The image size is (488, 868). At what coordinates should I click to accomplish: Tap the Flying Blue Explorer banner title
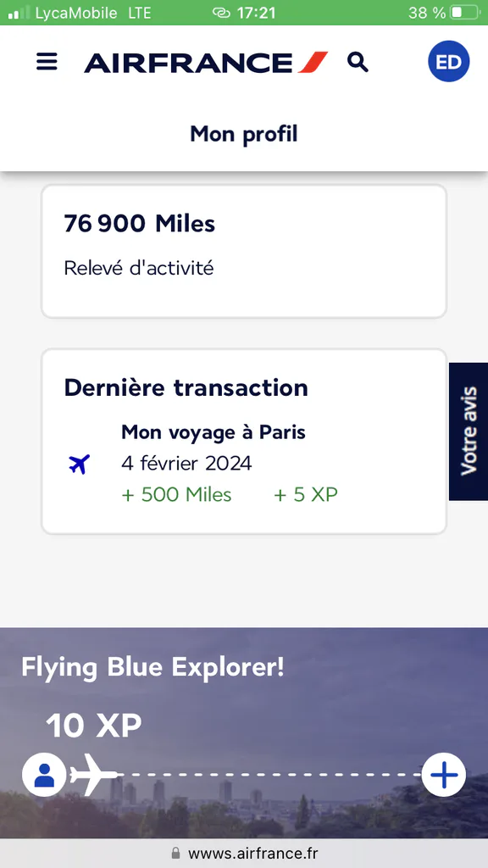coord(152,668)
